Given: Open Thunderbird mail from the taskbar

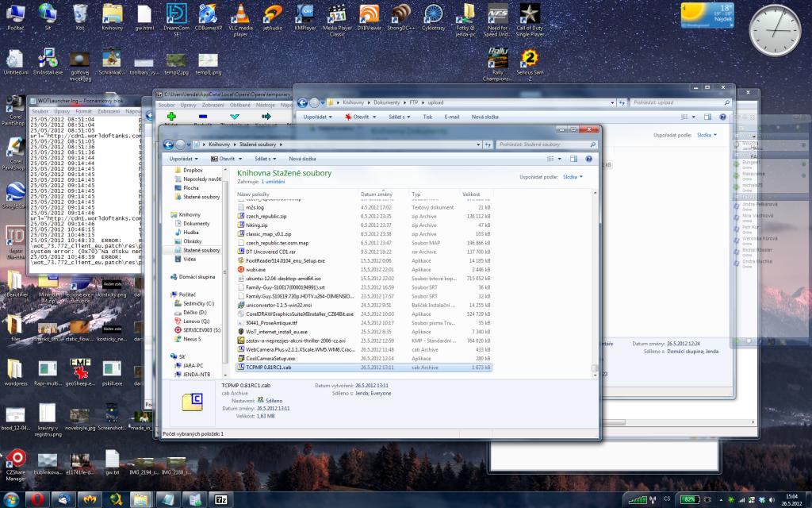Looking at the screenshot, I should (63, 500).
